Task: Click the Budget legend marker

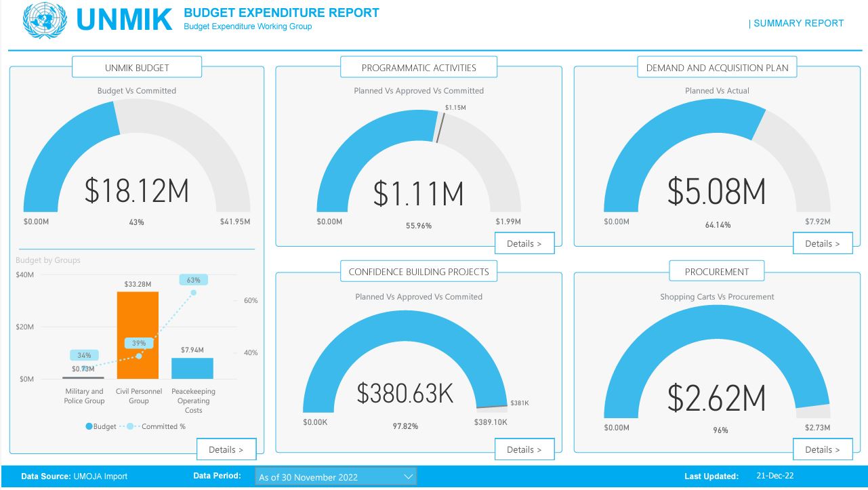Action: coord(89,426)
